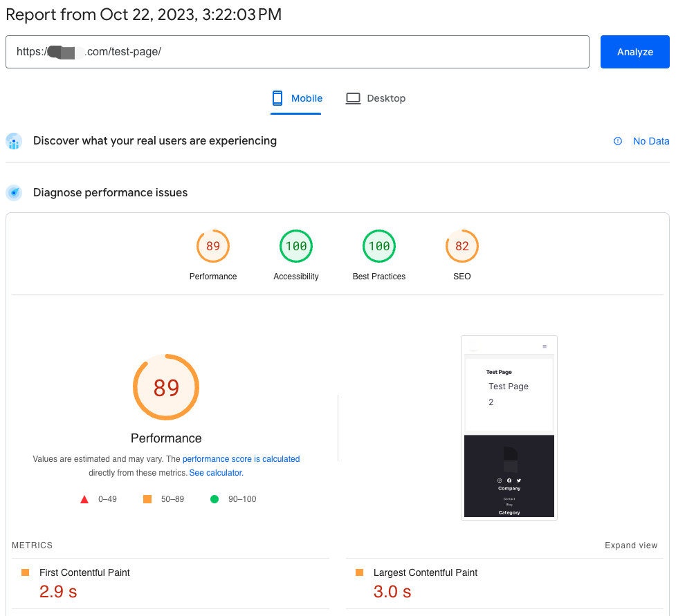
Task: Click Expand view in the metrics section
Action: pos(631,545)
